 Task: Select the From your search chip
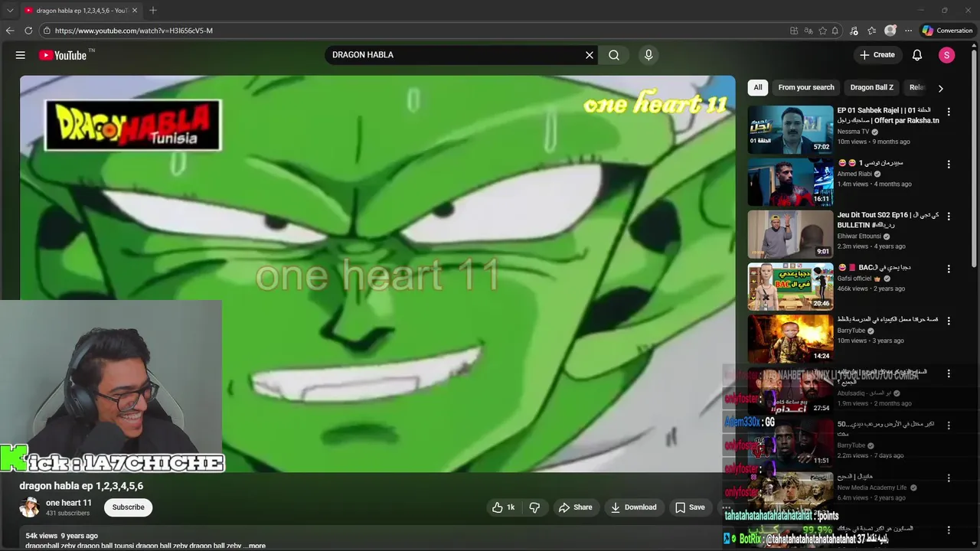pyautogui.click(x=806, y=87)
